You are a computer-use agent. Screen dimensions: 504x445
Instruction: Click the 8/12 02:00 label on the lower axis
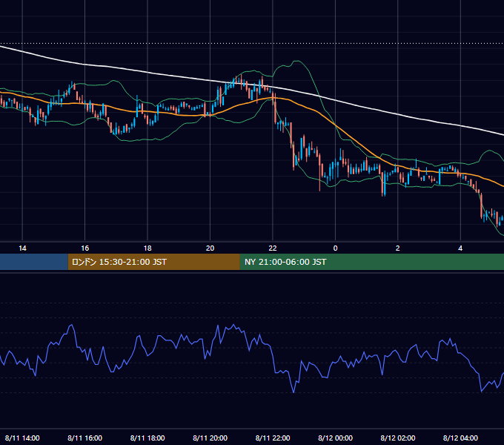tap(397, 438)
